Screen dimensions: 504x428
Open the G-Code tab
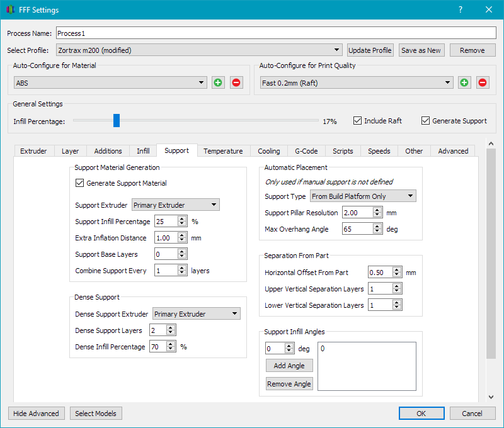pos(306,151)
